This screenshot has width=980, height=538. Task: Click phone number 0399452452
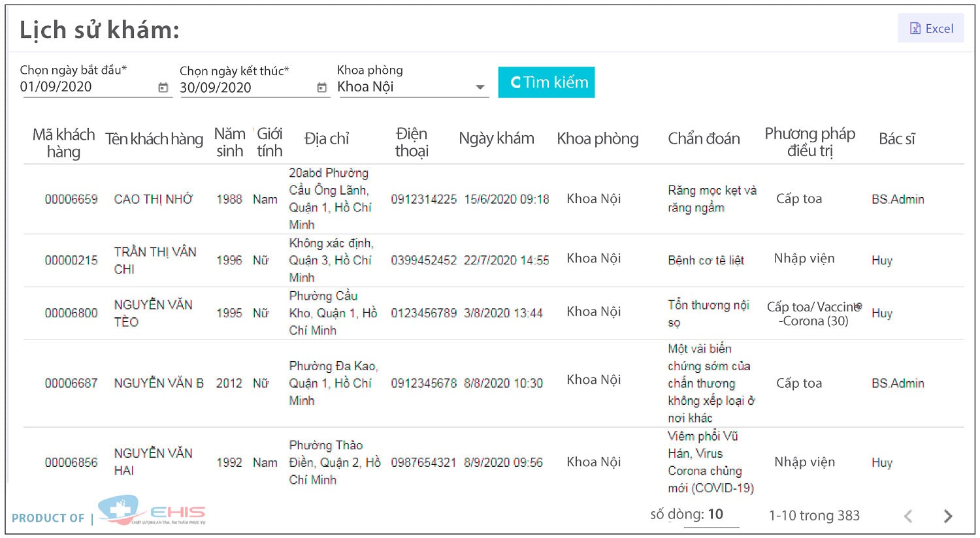pyautogui.click(x=424, y=261)
